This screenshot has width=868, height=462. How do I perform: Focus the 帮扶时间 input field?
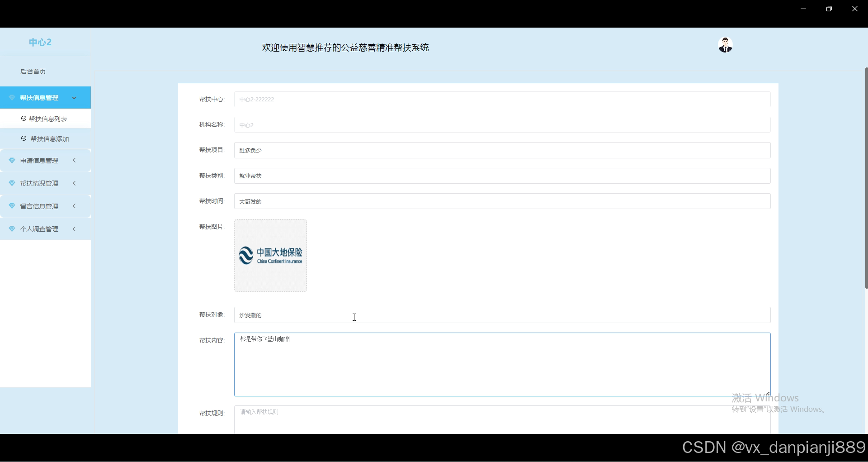click(x=502, y=201)
